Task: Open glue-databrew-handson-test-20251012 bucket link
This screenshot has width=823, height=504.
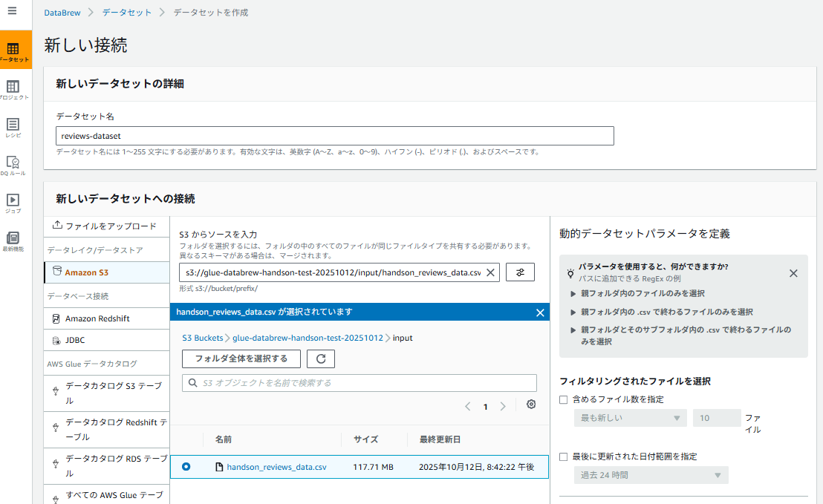Action: [x=308, y=338]
